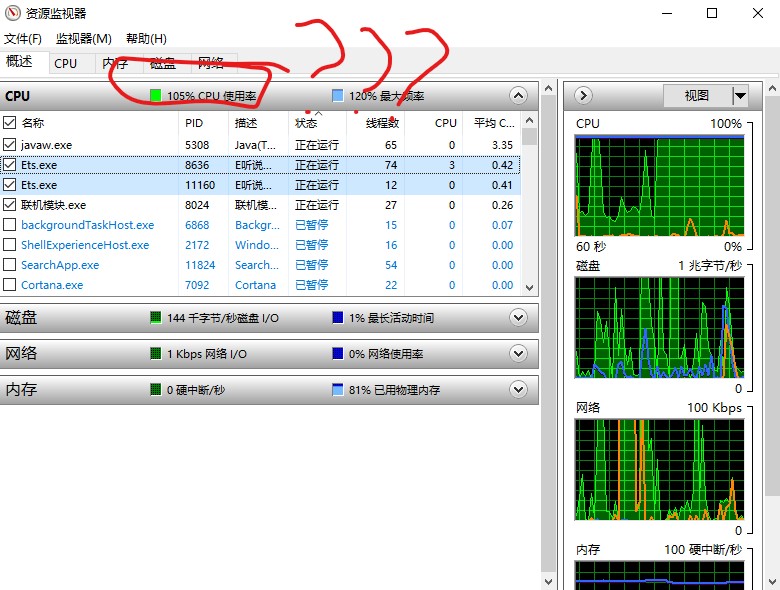Click the blue maximum frequency indicator square
Viewport: 780px width, 590px height.
(338, 96)
